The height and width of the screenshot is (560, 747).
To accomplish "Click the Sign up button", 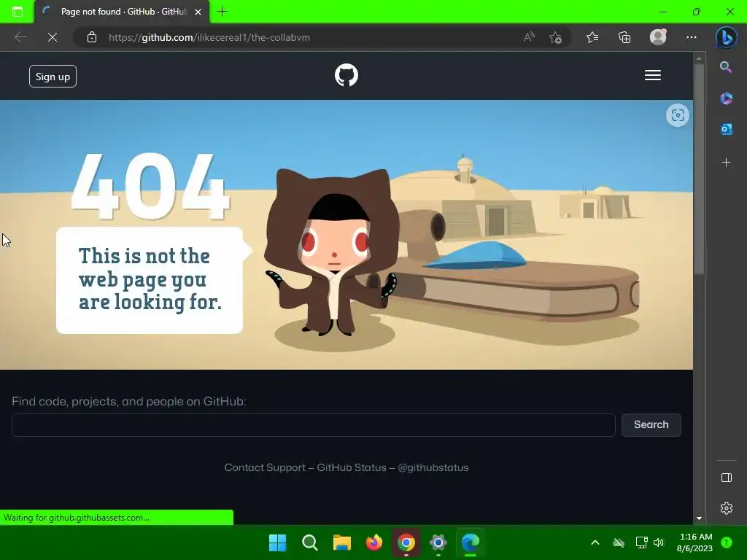I will 53,76.
